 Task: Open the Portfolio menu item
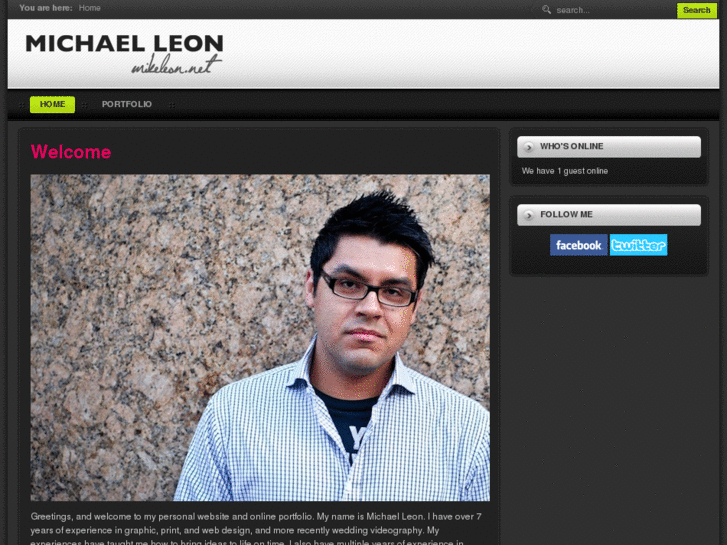(127, 104)
